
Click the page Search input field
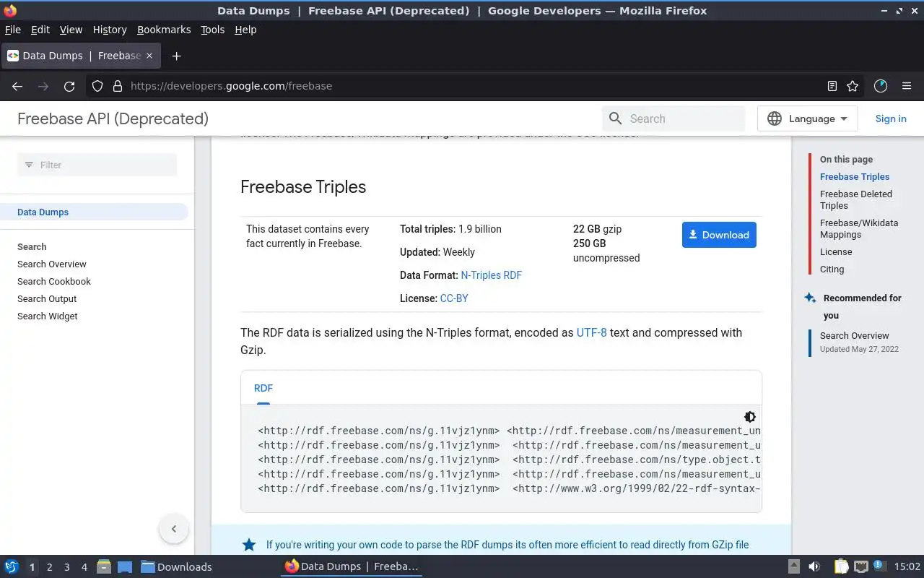[674, 118]
